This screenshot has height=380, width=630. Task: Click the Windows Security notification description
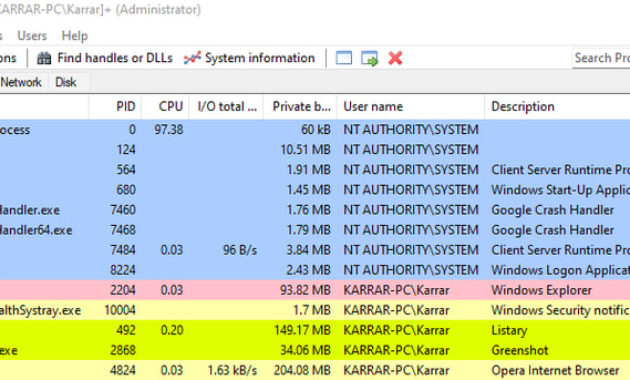tap(560, 311)
